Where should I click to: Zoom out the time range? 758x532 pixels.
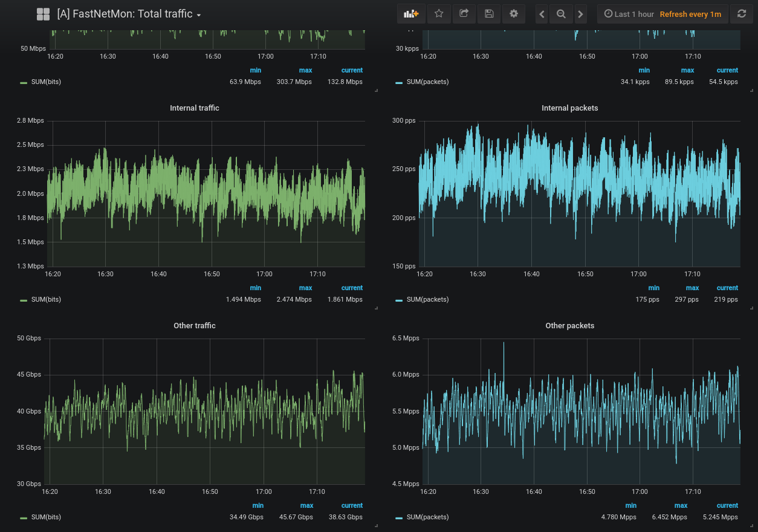point(561,14)
